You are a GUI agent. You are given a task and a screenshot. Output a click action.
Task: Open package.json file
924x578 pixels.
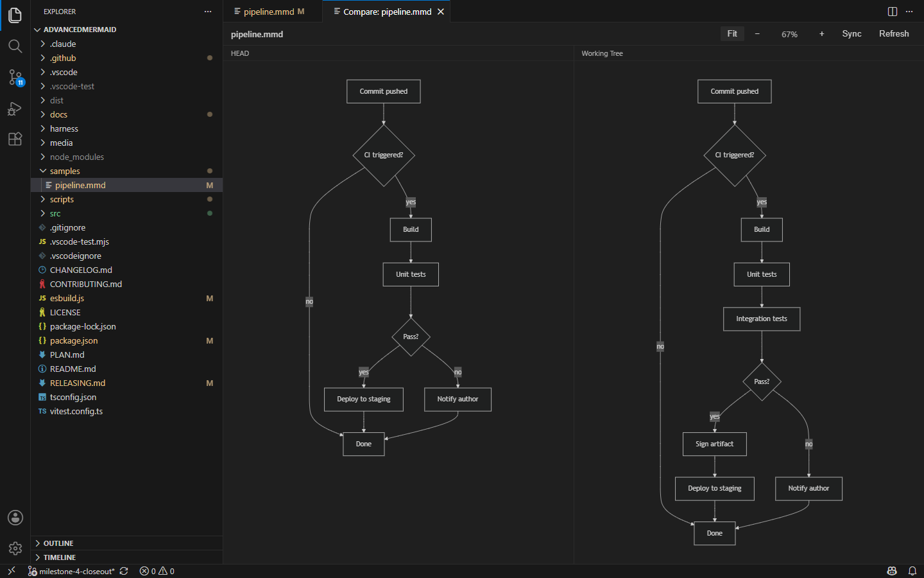(126, 340)
